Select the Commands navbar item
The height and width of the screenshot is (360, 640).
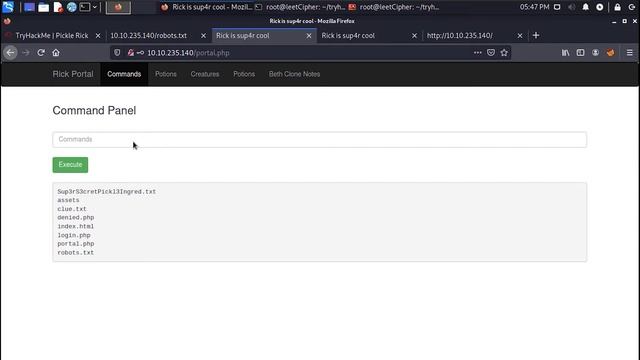click(124, 74)
